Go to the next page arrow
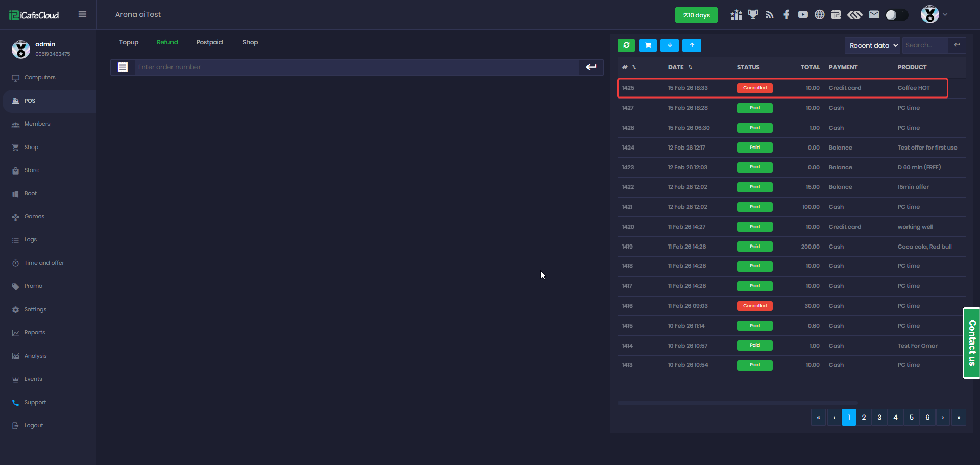Image resolution: width=980 pixels, height=465 pixels. pos(943,418)
